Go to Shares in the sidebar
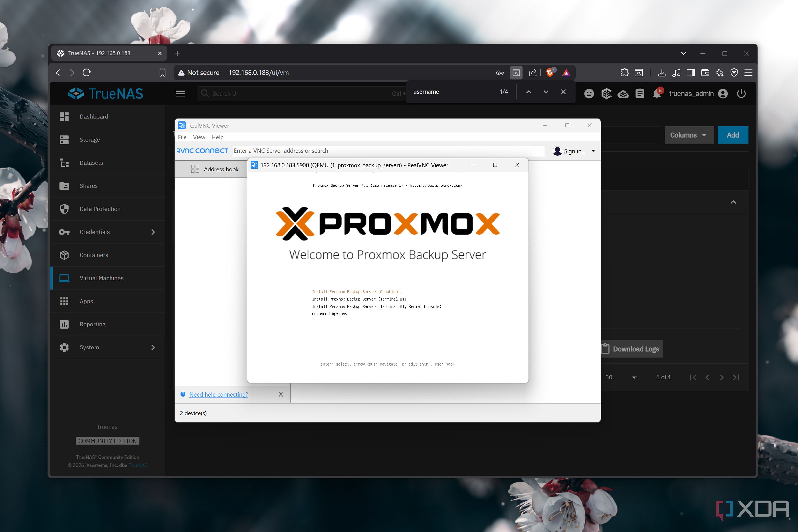Image resolution: width=798 pixels, height=532 pixels. coord(108,185)
